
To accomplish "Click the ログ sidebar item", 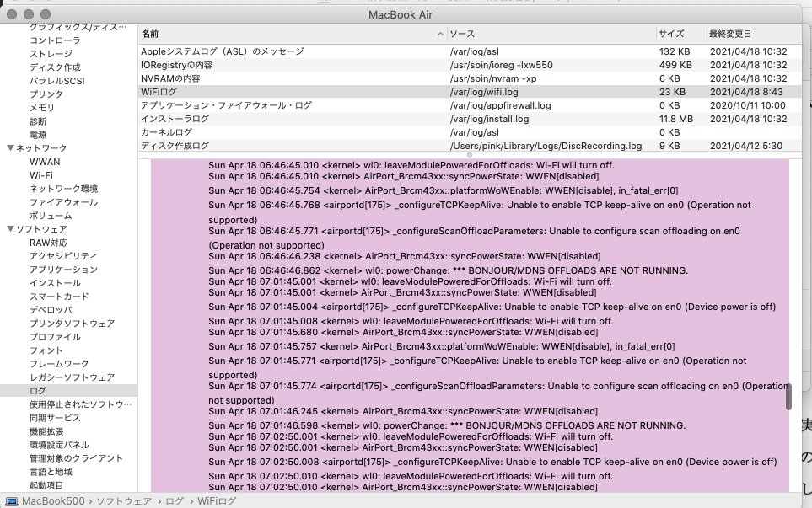I will 38,391.
